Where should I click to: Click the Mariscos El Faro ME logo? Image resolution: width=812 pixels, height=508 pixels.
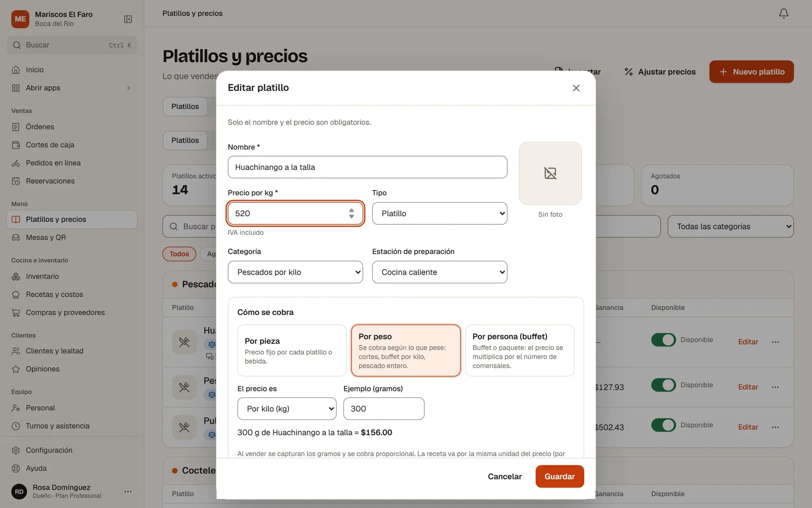[20, 19]
